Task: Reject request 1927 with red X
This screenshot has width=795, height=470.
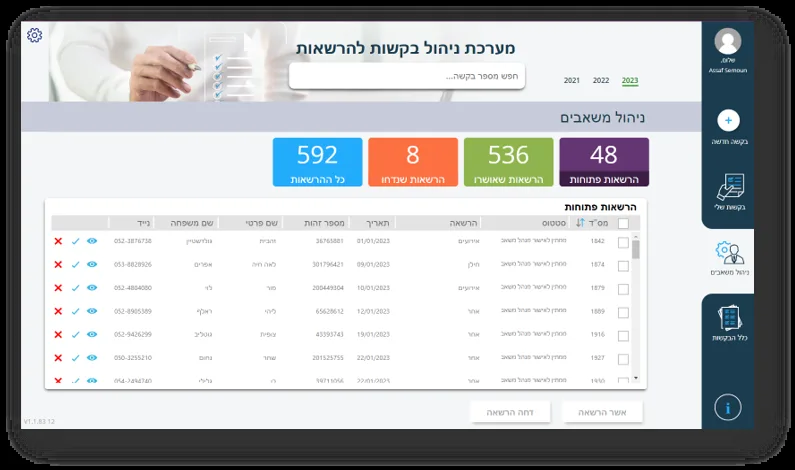Action: tap(58, 358)
